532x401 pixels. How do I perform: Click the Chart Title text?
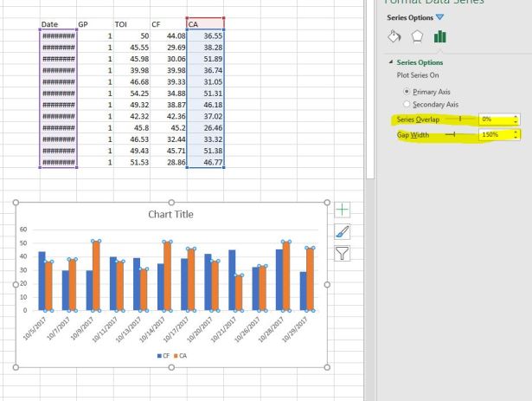pos(170,215)
